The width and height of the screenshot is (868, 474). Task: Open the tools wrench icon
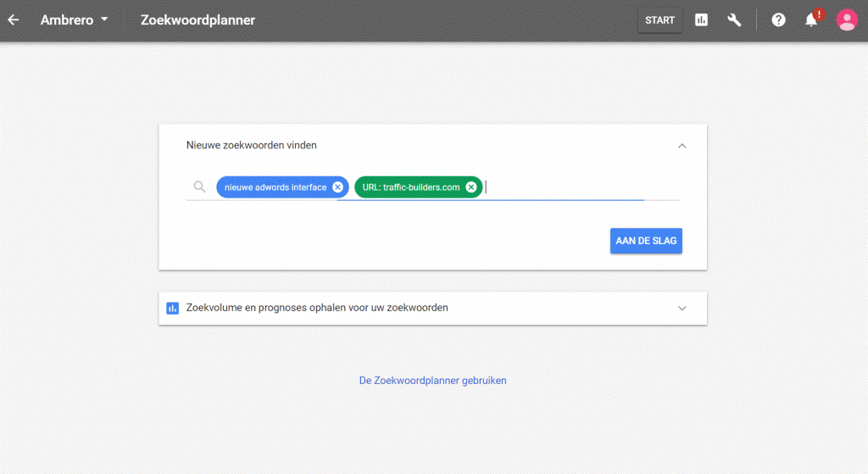coord(734,20)
